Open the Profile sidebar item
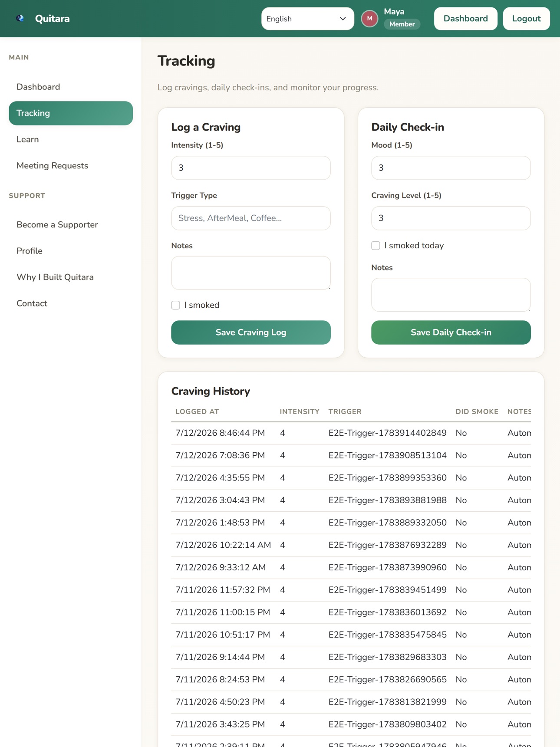Viewport: 560px width, 747px height. click(x=71, y=251)
